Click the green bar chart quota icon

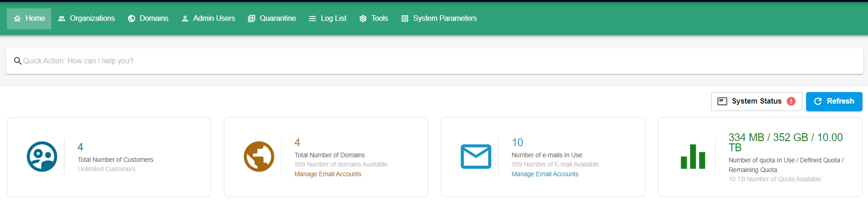point(693,156)
